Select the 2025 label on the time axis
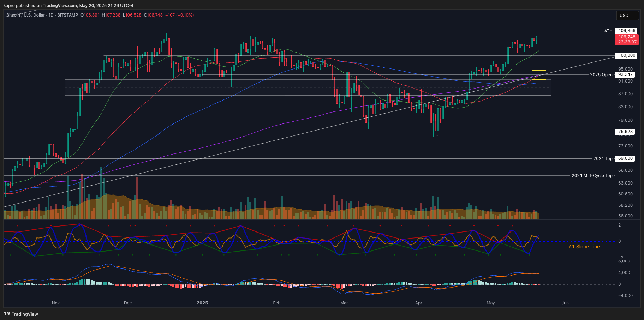The height and width of the screenshot is (320, 644). click(202, 303)
